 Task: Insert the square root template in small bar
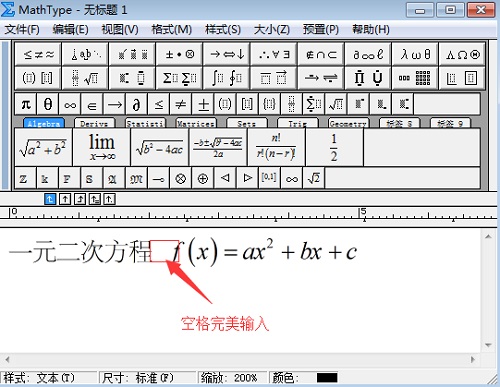pos(336,105)
